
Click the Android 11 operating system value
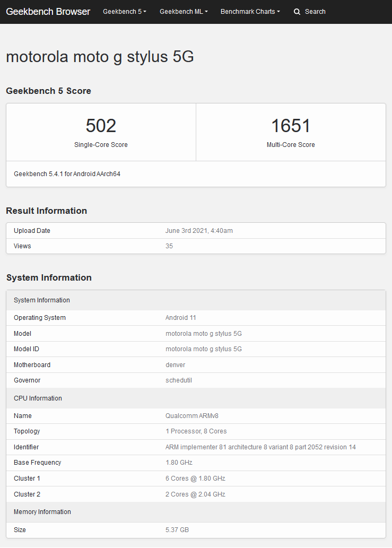click(x=181, y=318)
